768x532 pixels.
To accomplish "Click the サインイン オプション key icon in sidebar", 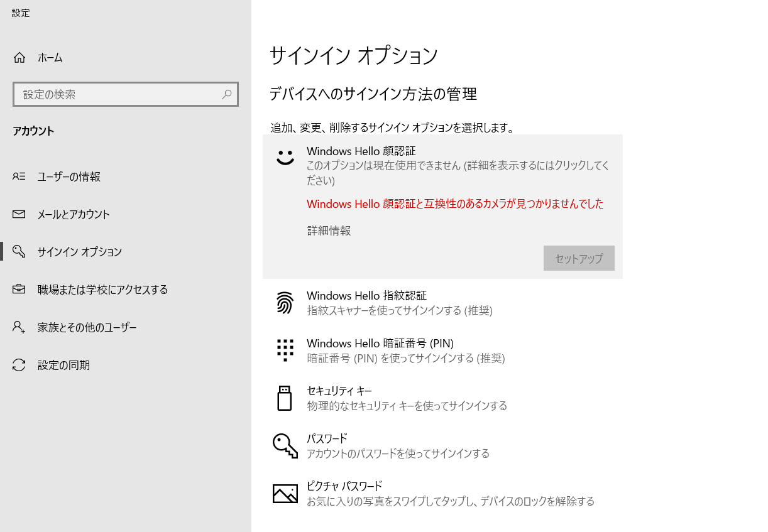I will 19,252.
